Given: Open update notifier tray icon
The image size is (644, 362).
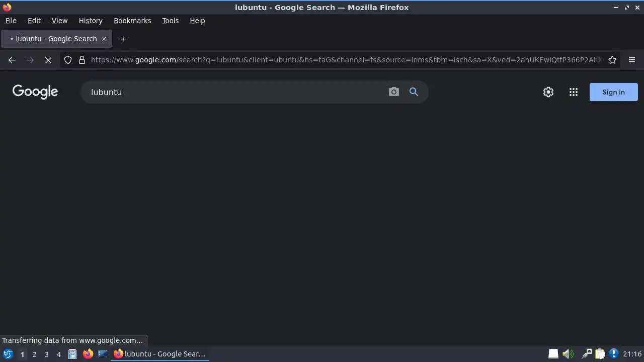Looking at the screenshot, I should 613,354.
